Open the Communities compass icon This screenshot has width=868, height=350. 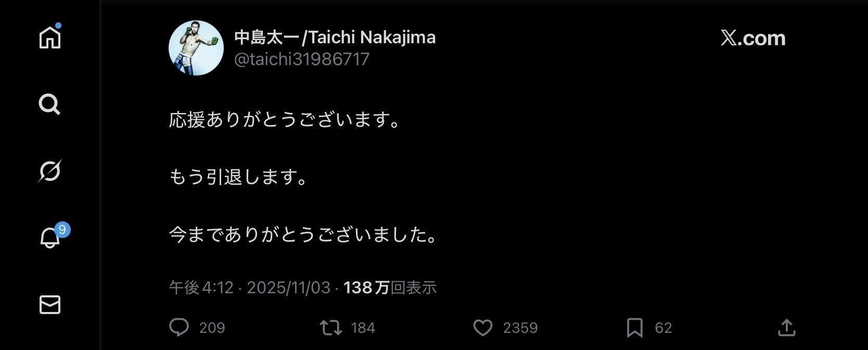[49, 172]
